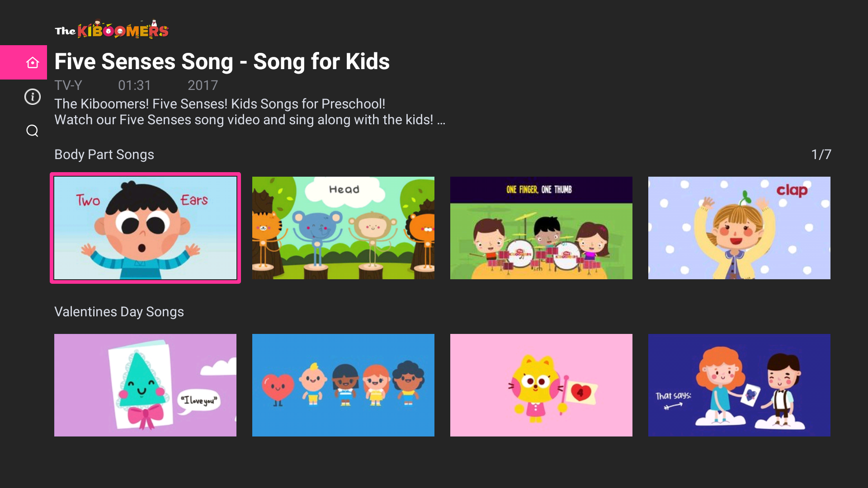The height and width of the screenshot is (488, 868).
Task: Select the 'One Finger, One Thumb' video
Action: coord(541,228)
